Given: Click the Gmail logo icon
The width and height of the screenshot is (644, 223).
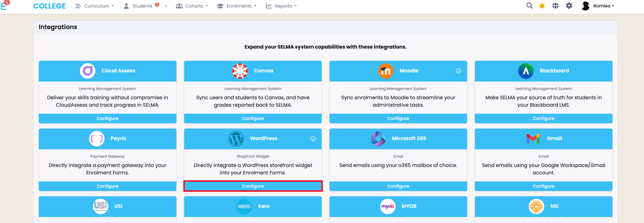Looking at the screenshot, I should click(x=533, y=139).
